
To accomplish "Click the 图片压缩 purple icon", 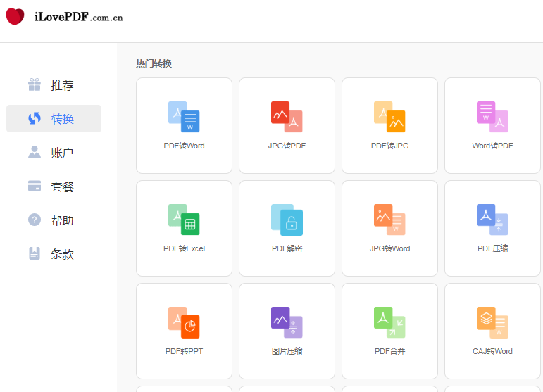I will [x=287, y=322].
